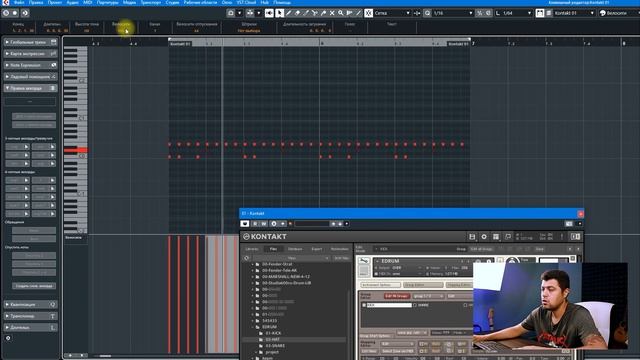The height and width of the screenshot is (360, 640).
Task: Select the Erase tool in toolbar
Action: point(297,13)
